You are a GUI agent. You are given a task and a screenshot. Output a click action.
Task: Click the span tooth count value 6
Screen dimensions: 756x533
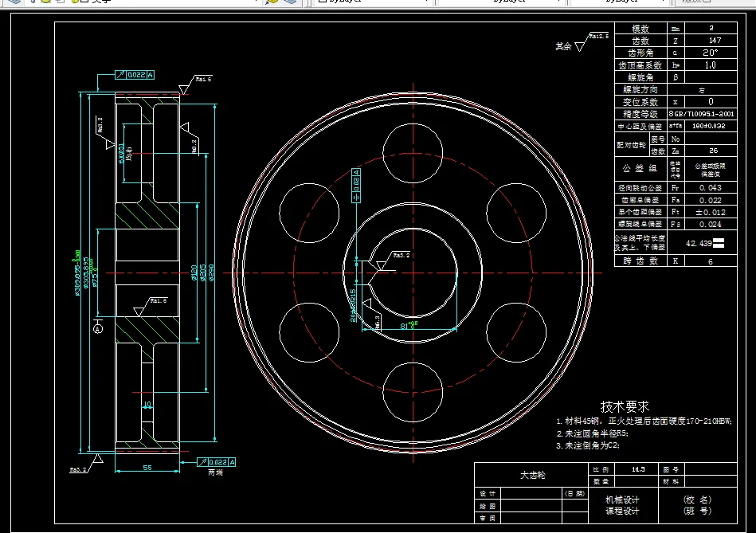coord(711,261)
